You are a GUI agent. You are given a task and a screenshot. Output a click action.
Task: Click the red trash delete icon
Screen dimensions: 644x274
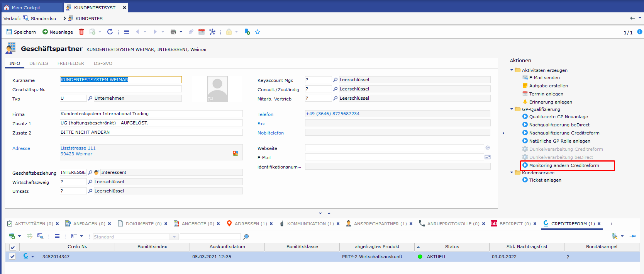click(81, 32)
